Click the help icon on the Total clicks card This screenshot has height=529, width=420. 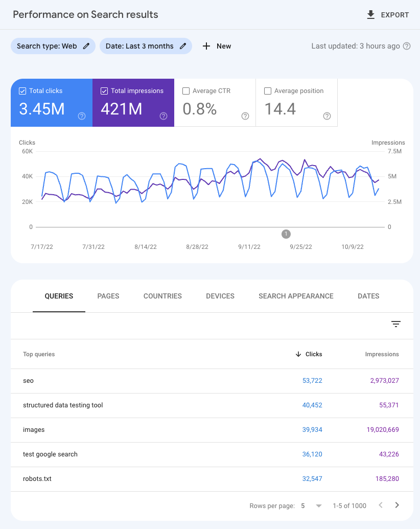(x=81, y=116)
